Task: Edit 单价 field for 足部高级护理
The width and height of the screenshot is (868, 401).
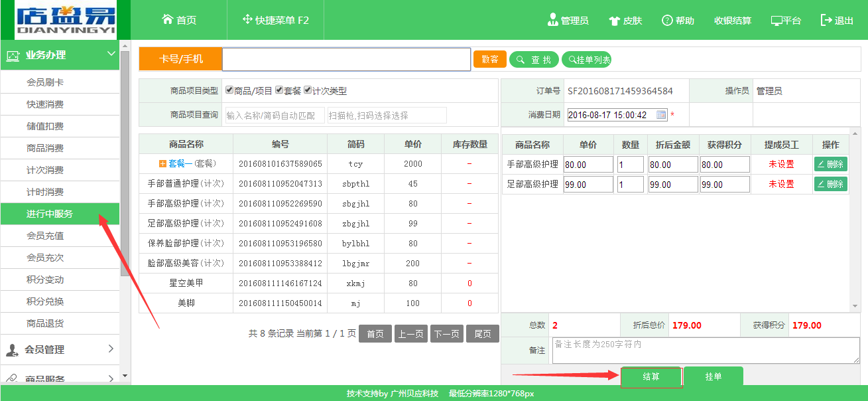Action: (x=588, y=184)
